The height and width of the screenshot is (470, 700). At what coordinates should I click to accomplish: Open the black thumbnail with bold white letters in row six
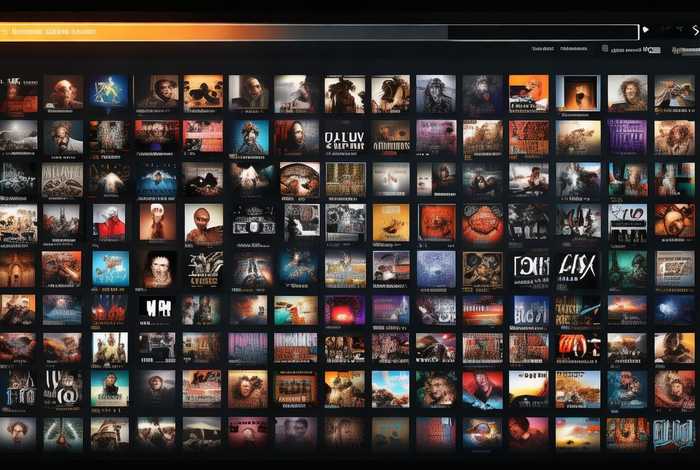[156, 309]
